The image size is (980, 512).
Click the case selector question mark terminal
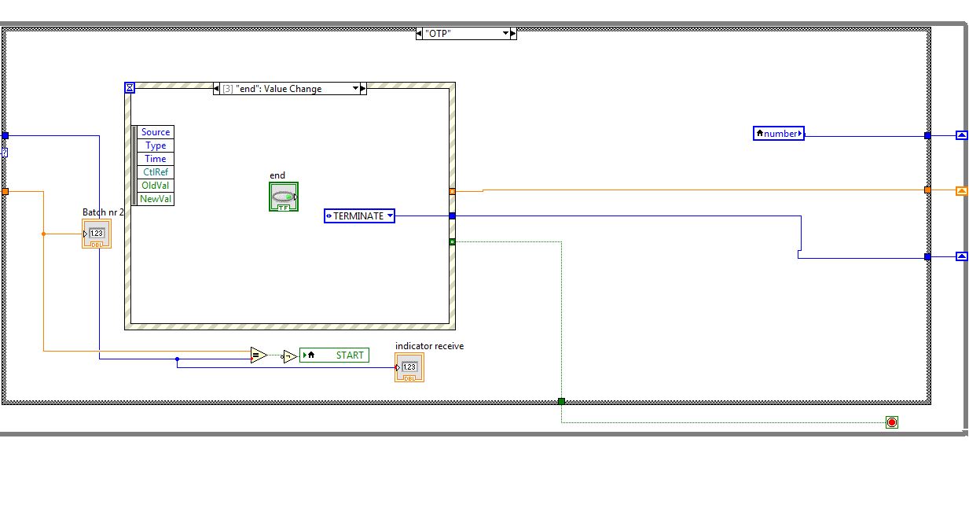coord(4,152)
